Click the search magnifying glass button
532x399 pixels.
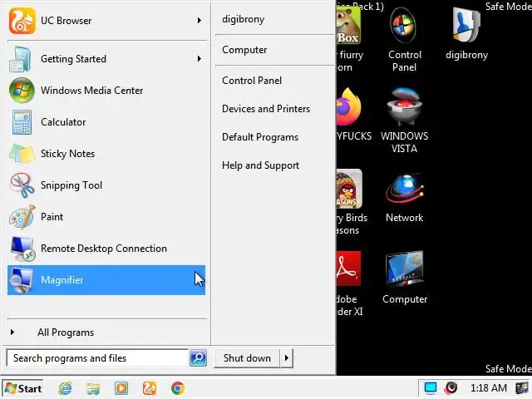tap(198, 358)
